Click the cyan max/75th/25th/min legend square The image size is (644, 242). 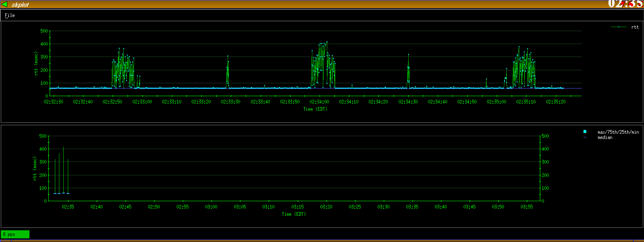coord(585,132)
